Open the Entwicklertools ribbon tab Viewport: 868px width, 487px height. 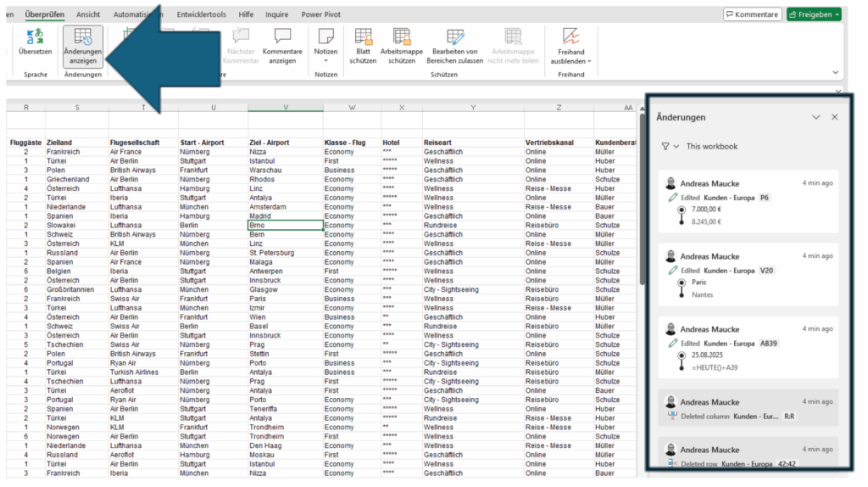tap(202, 14)
